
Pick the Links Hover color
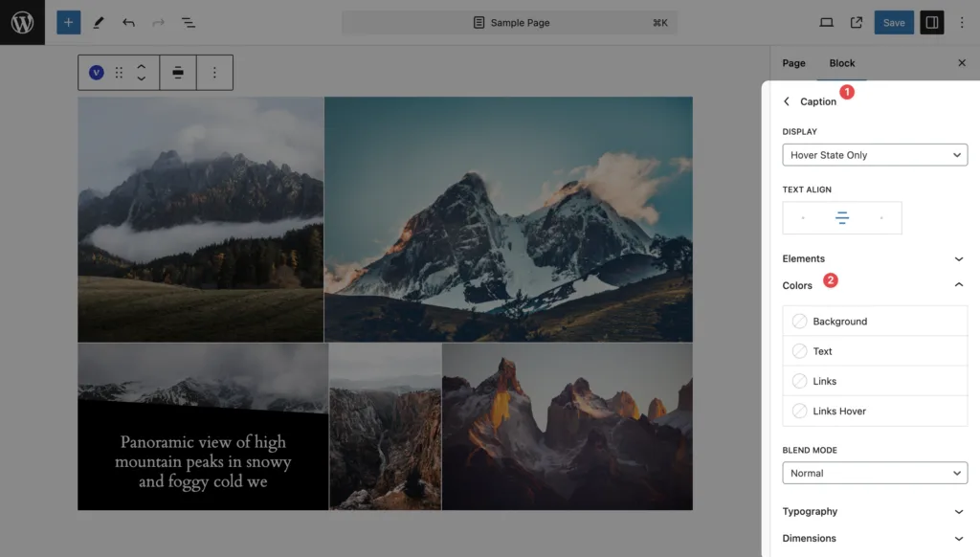(875, 412)
